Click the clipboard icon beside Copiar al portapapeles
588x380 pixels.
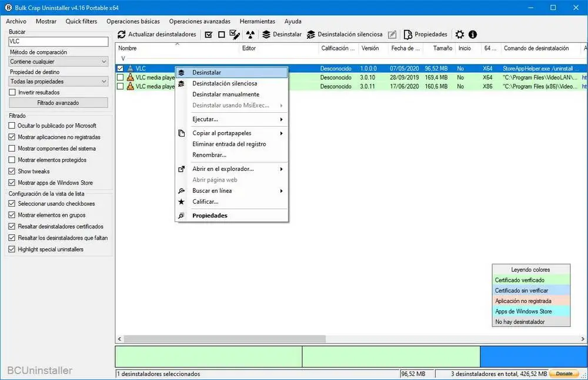[x=182, y=133]
